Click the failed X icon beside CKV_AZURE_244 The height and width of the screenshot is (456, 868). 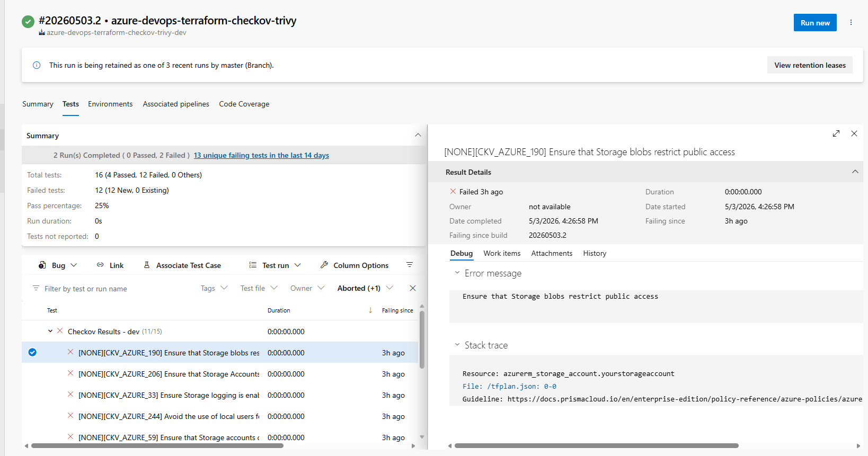tap(70, 416)
